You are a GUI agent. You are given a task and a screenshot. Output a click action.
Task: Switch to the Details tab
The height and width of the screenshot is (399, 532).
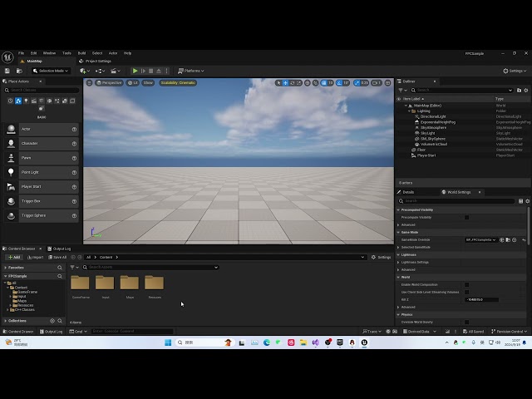click(x=406, y=192)
